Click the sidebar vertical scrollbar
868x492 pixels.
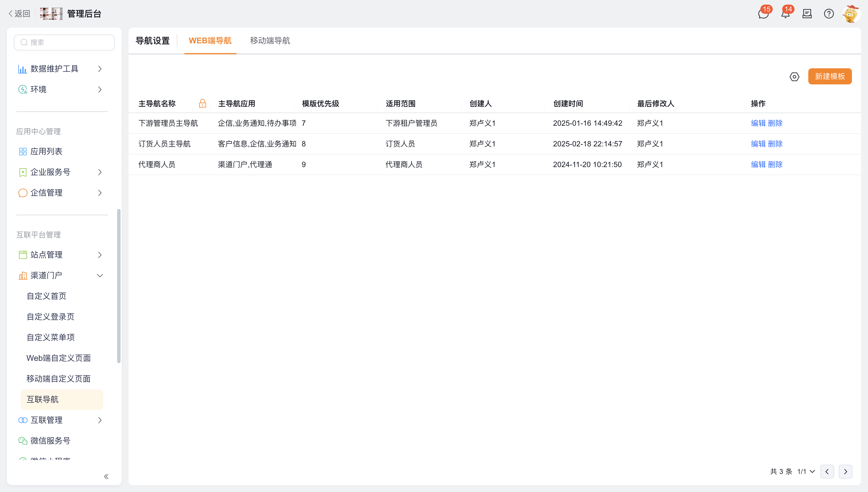[119, 286]
